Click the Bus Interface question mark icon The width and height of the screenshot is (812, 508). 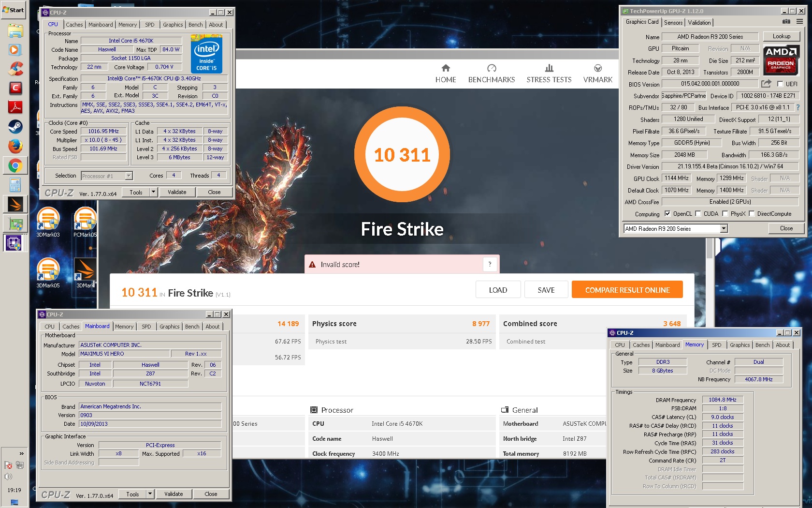[x=797, y=107]
